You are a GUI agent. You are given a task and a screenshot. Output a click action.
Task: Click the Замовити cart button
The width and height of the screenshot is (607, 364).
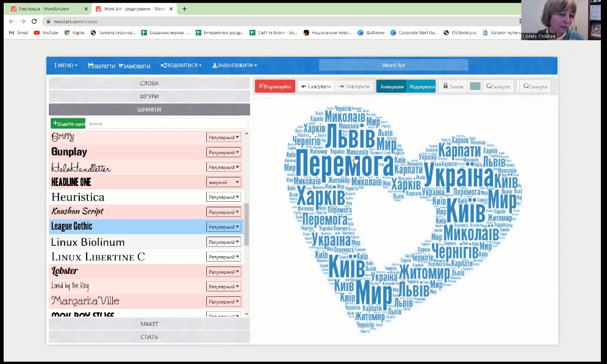[134, 66]
